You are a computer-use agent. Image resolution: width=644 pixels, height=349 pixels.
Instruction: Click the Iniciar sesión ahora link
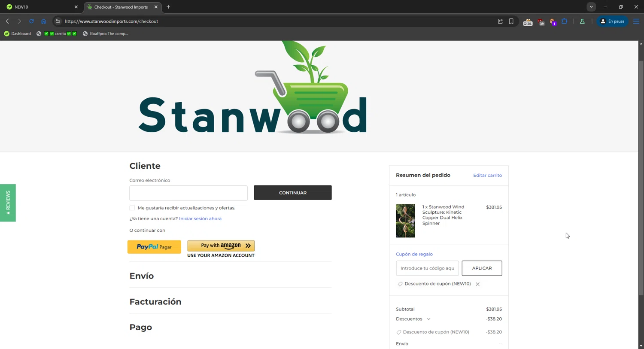pyautogui.click(x=200, y=219)
